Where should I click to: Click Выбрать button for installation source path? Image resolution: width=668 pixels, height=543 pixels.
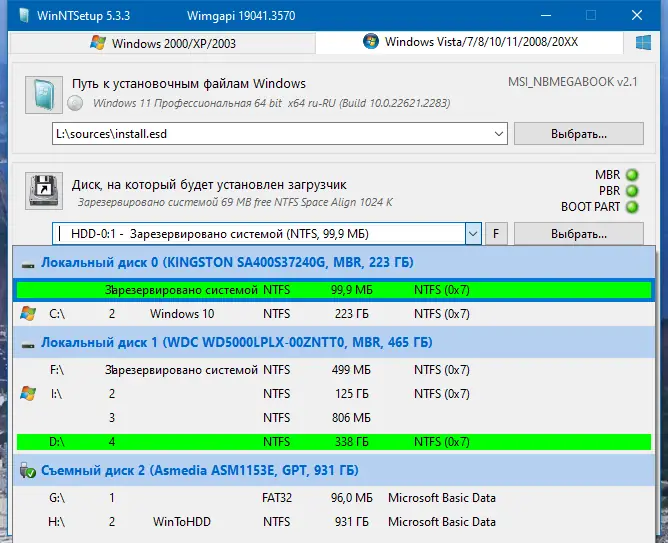[579, 134]
